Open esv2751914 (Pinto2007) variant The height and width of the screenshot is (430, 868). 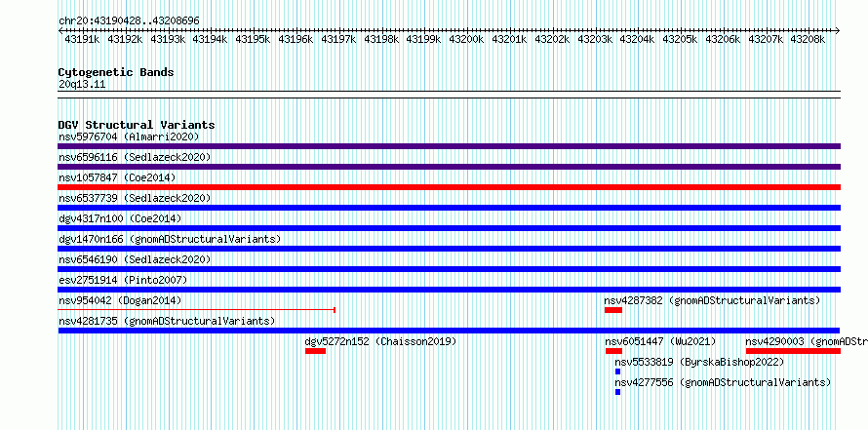(123, 280)
